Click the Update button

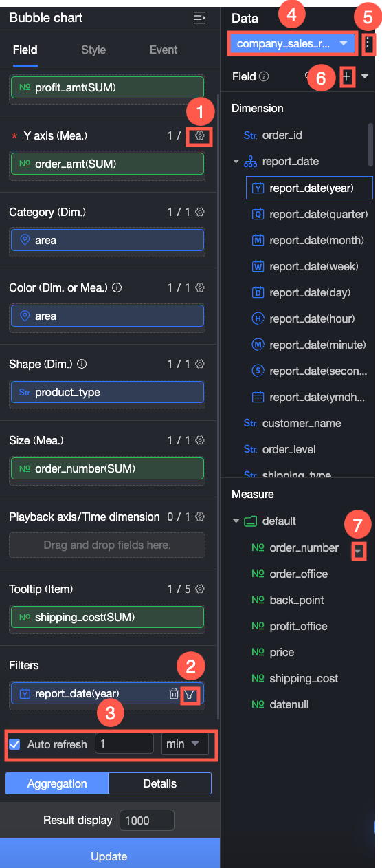coord(110,856)
